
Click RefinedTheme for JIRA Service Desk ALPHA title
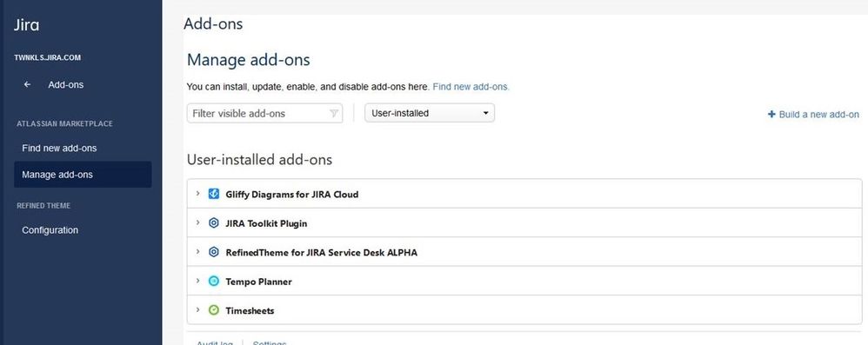(x=322, y=253)
